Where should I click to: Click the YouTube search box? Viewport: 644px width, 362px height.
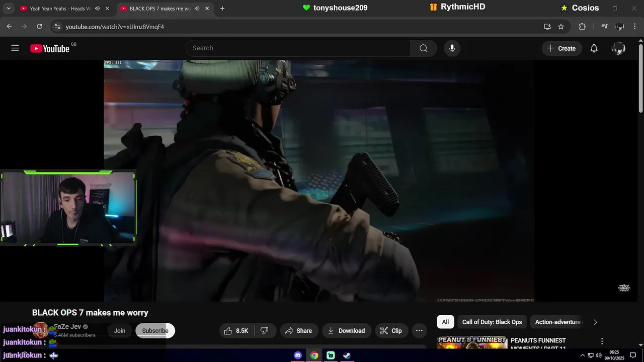[298, 48]
